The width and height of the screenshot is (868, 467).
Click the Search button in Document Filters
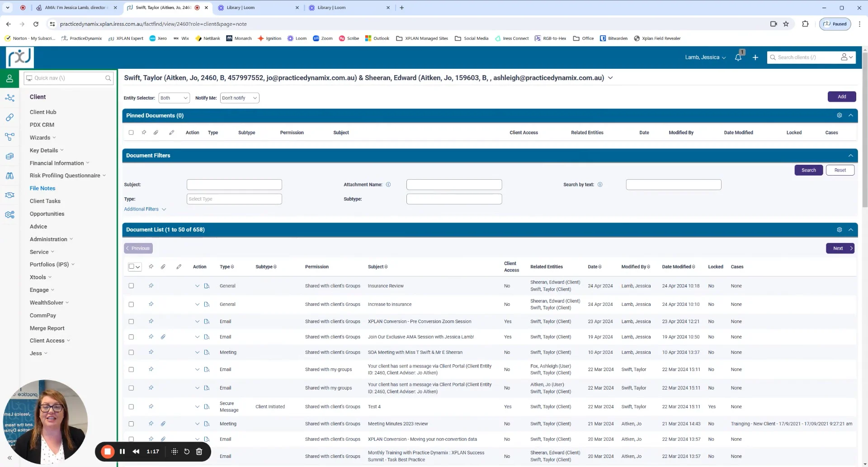tap(808, 170)
